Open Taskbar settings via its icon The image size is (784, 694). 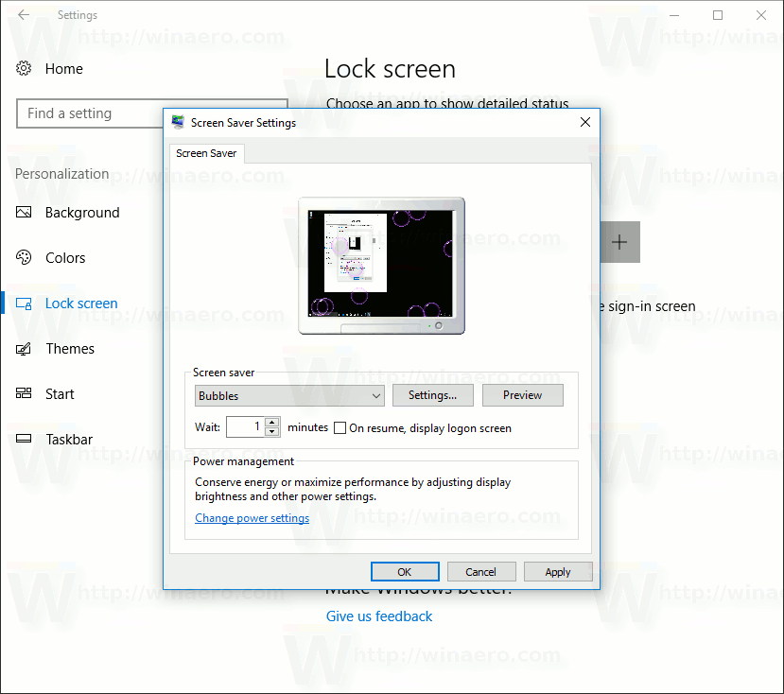23,439
